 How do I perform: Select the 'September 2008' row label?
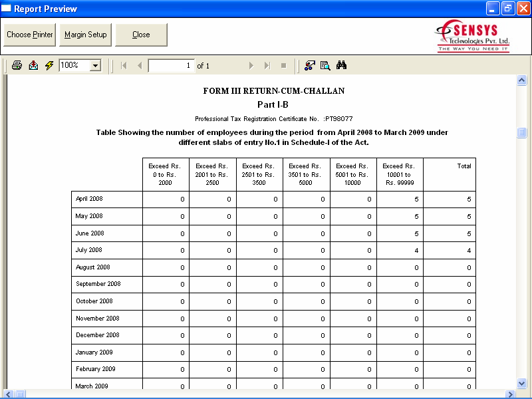pos(98,284)
